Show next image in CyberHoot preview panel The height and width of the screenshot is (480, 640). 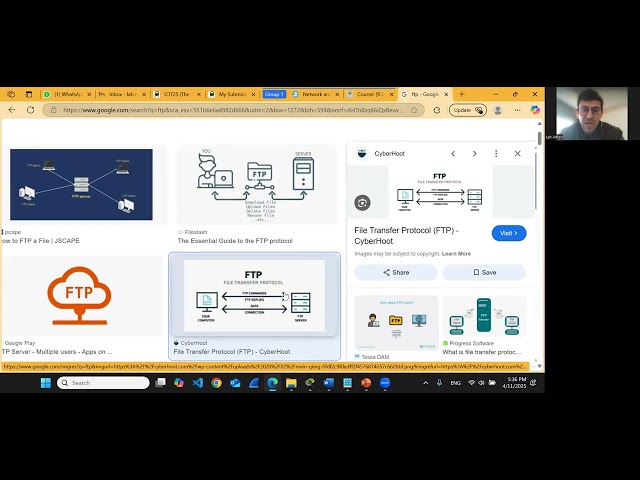[x=474, y=154]
